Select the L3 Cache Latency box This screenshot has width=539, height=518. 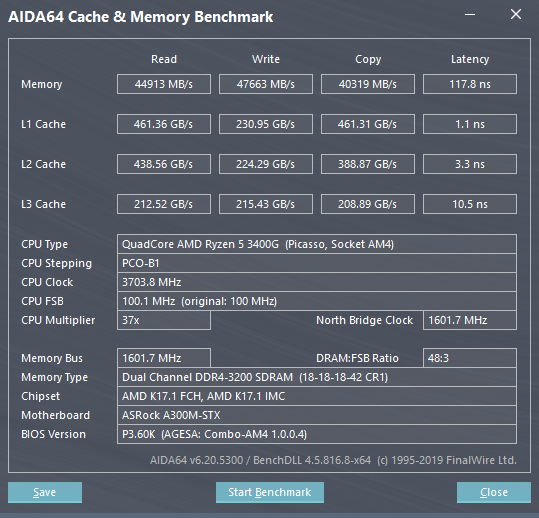(470, 204)
